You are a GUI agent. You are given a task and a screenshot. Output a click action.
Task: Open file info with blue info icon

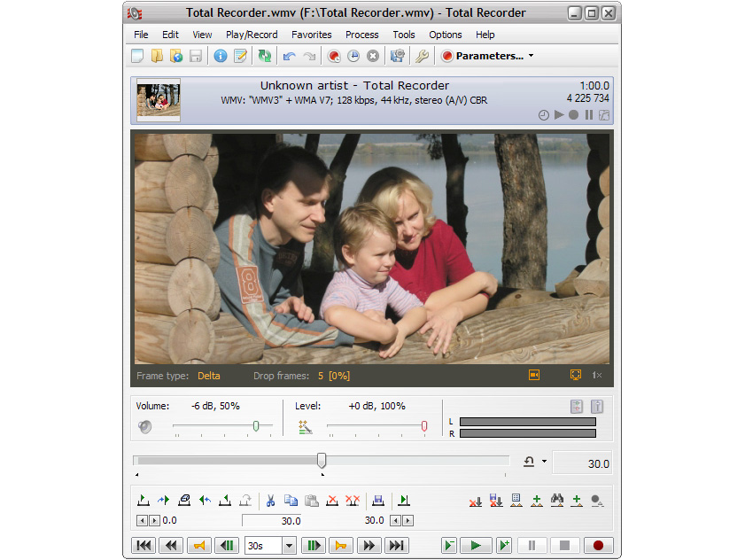221,56
